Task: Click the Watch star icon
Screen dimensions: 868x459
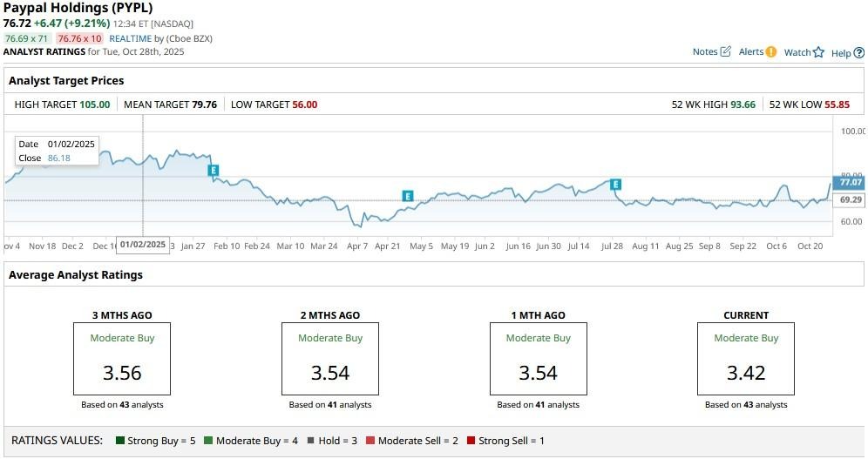Action: (x=818, y=52)
